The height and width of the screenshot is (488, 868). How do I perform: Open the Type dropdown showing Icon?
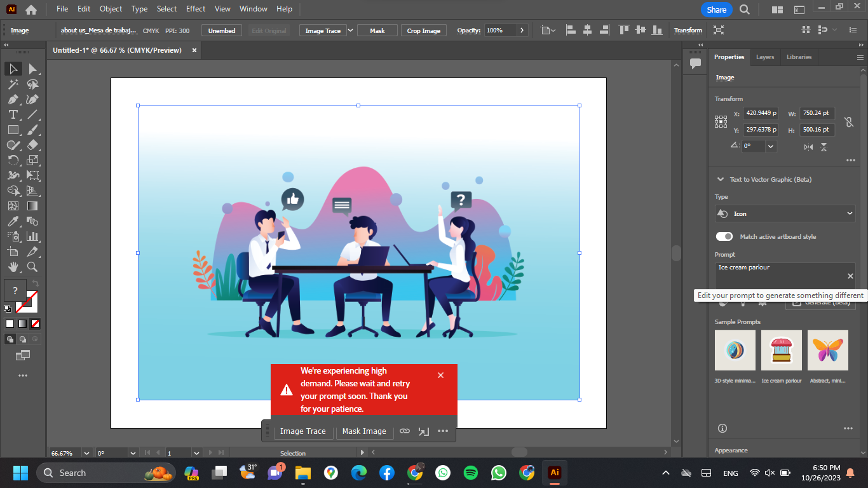[x=785, y=214]
